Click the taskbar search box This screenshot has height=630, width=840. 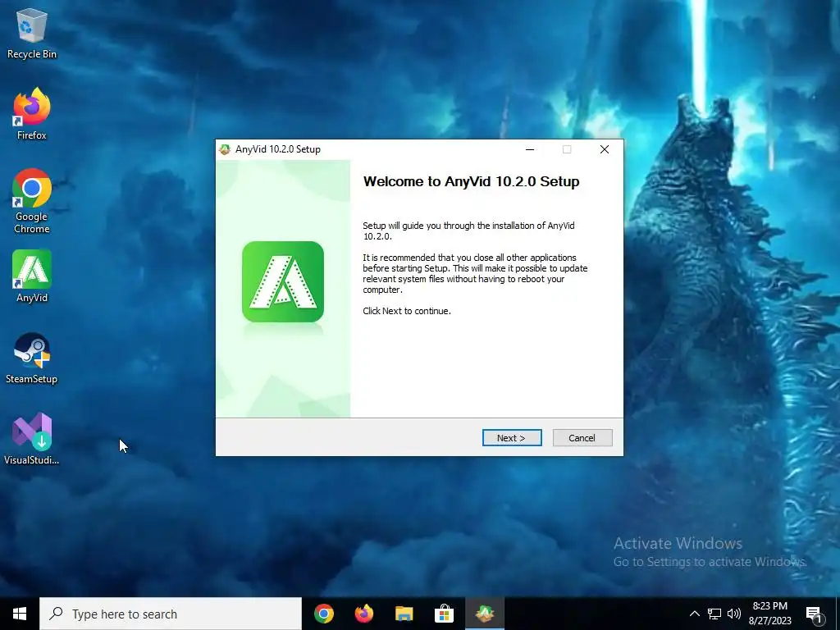click(x=171, y=614)
